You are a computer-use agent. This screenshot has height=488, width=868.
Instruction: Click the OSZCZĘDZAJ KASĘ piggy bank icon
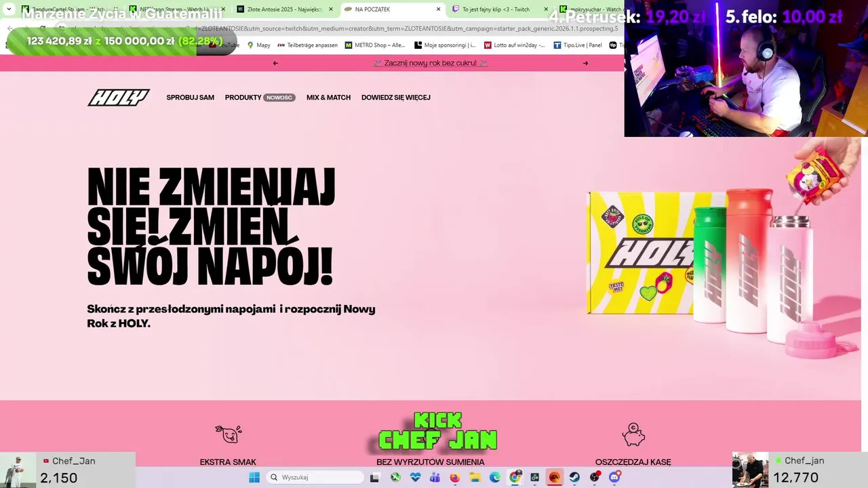633,434
